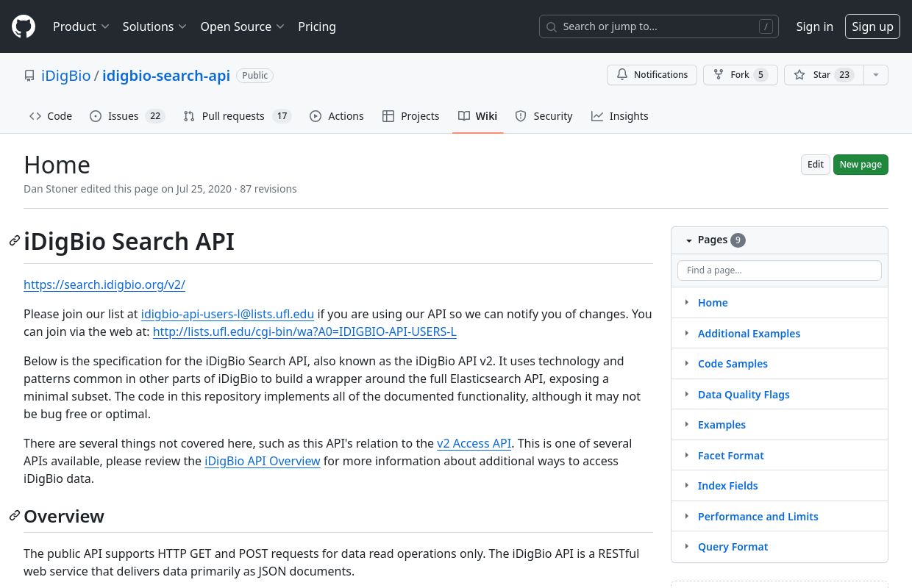Open the search.idigbio.org/v2 link

104,284
